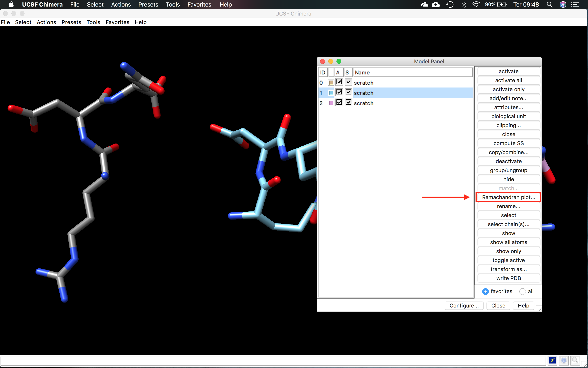Toggle the Shown checkbox for model 0
Image resolution: width=588 pixels, height=368 pixels.
click(x=349, y=82)
